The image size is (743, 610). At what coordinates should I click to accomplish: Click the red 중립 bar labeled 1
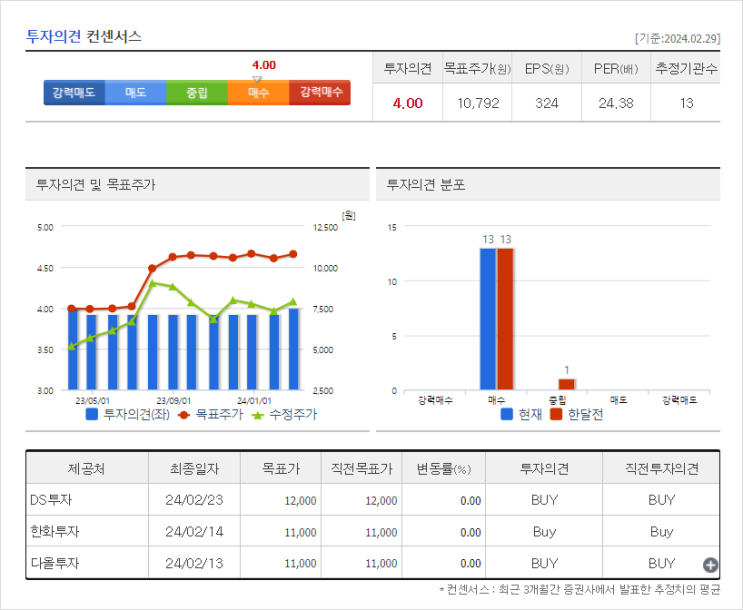pyautogui.click(x=566, y=384)
